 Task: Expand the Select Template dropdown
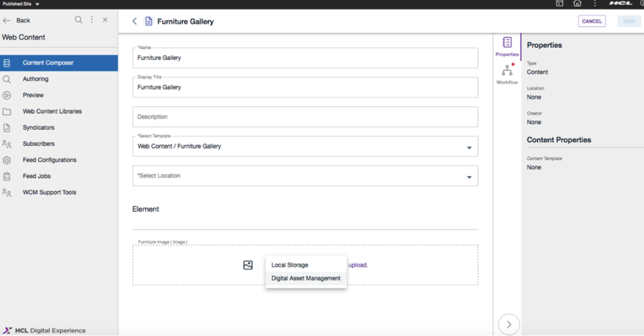coord(469,147)
